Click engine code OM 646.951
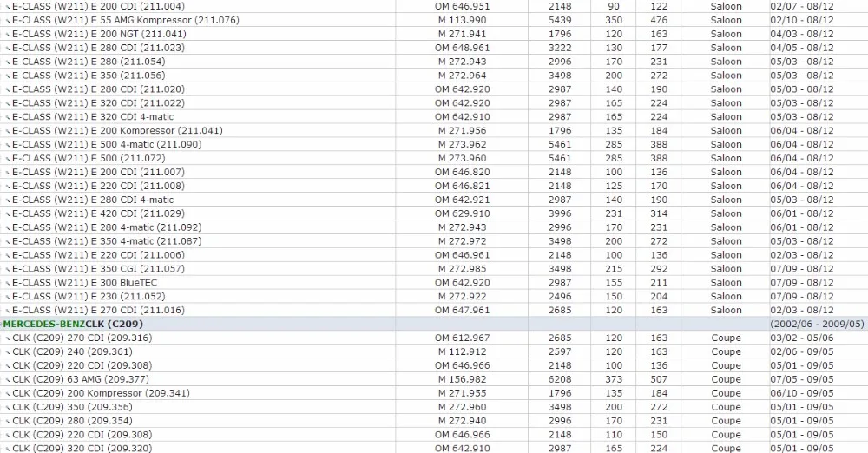Screen dimensions: 868x453 (x=463, y=6)
